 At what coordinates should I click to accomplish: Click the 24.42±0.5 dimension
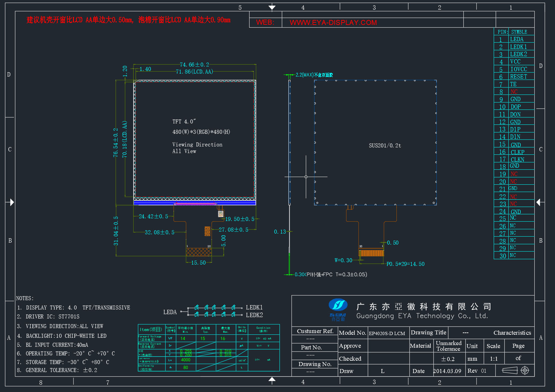click(x=154, y=216)
